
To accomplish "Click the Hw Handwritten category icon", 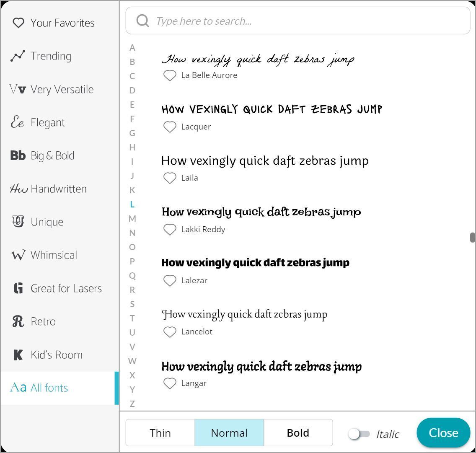I will 19,189.
